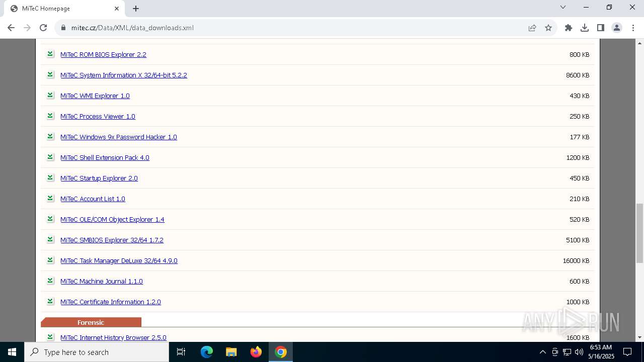Click download icon beside Windows 9x Password Hacker

[50, 136]
